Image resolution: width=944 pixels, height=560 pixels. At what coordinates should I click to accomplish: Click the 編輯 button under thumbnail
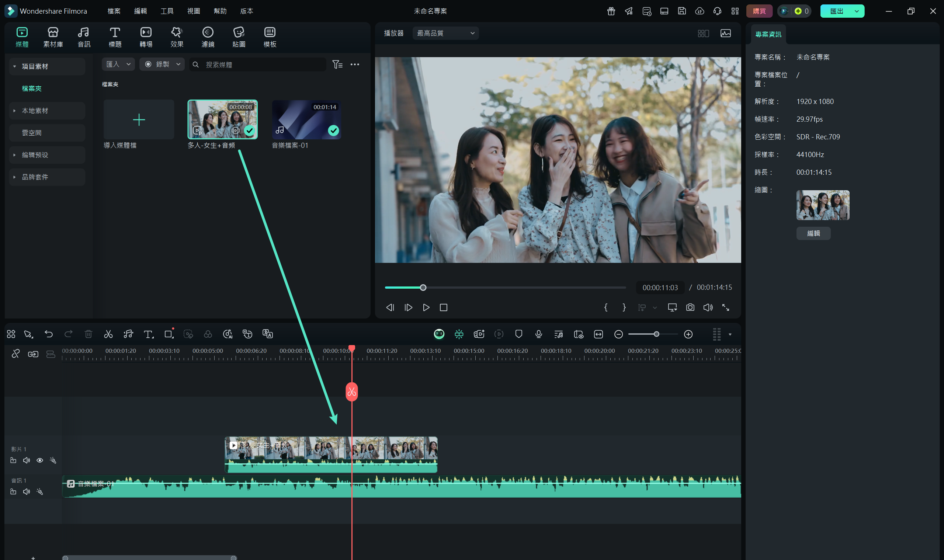click(813, 233)
